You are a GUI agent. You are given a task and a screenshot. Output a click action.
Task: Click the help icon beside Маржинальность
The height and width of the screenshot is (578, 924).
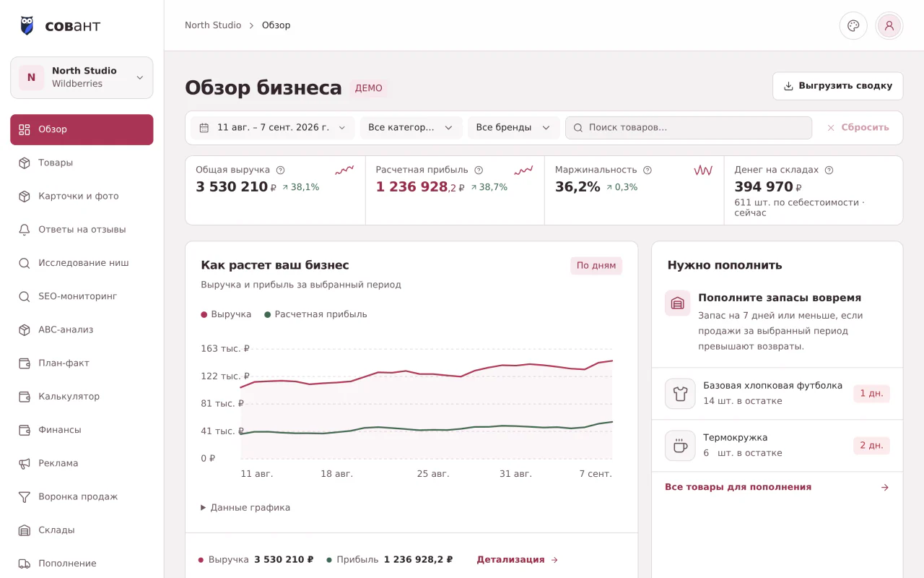[x=648, y=170]
